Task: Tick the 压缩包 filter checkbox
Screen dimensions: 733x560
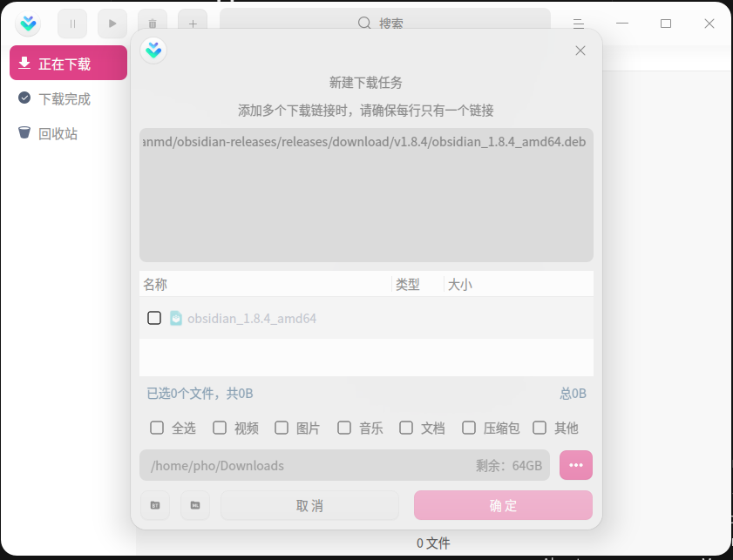Action: point(469,428)
